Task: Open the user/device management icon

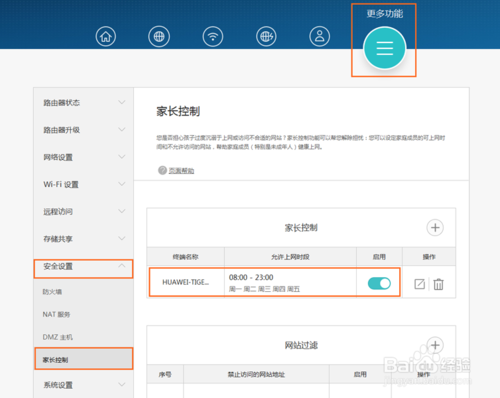Action: click(320, 36)
